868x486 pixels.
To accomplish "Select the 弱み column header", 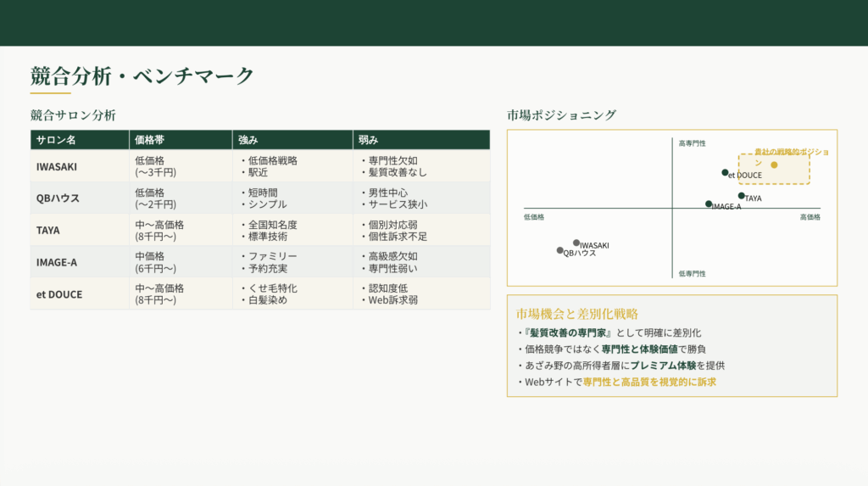I will tap(369, 140).
